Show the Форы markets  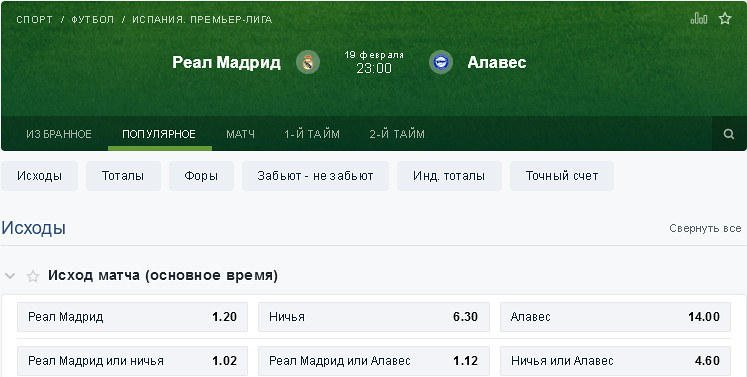tap(201, 176)
